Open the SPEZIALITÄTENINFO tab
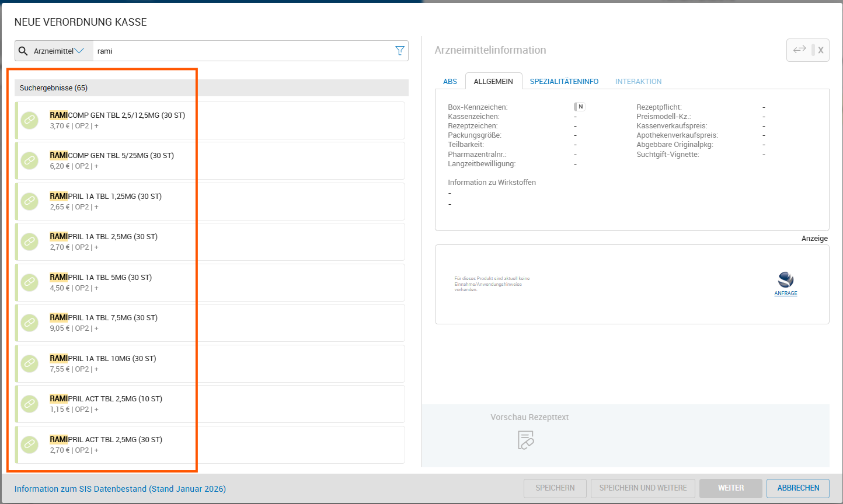The height and width of the screenshot is (504, 843). (x=564, y=82)
